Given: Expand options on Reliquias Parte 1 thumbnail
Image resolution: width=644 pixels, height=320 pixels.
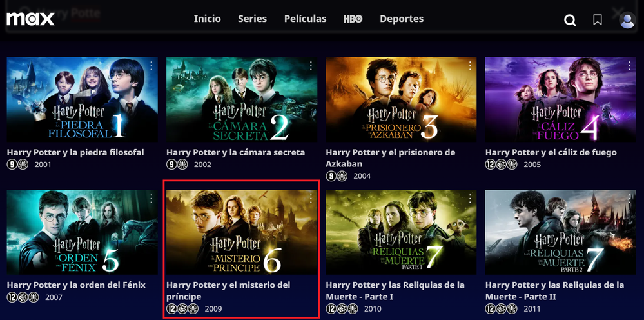Looking at the screenshot, I should 470,199.
